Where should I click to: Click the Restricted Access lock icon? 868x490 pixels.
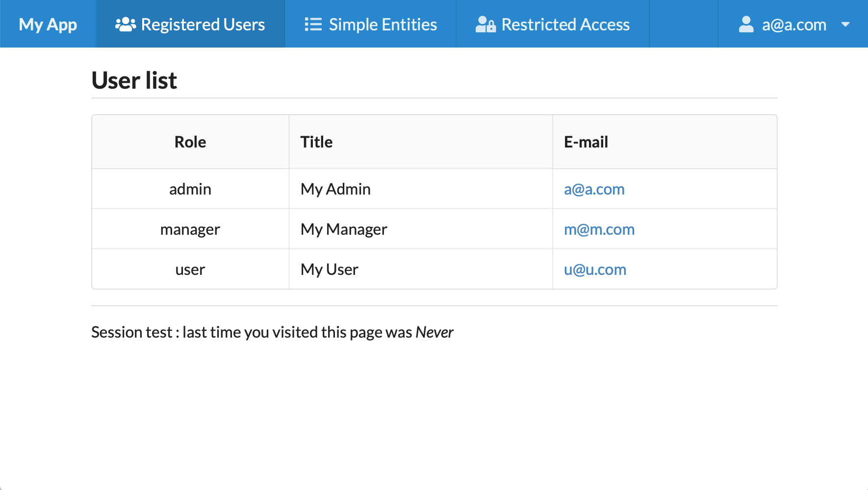485,24
